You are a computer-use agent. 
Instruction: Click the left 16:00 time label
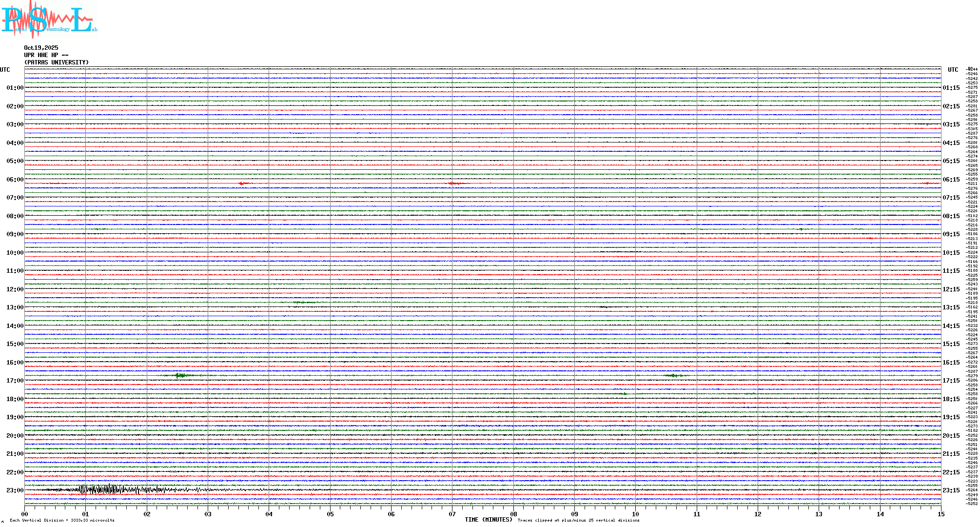click(x=15, y=363)
